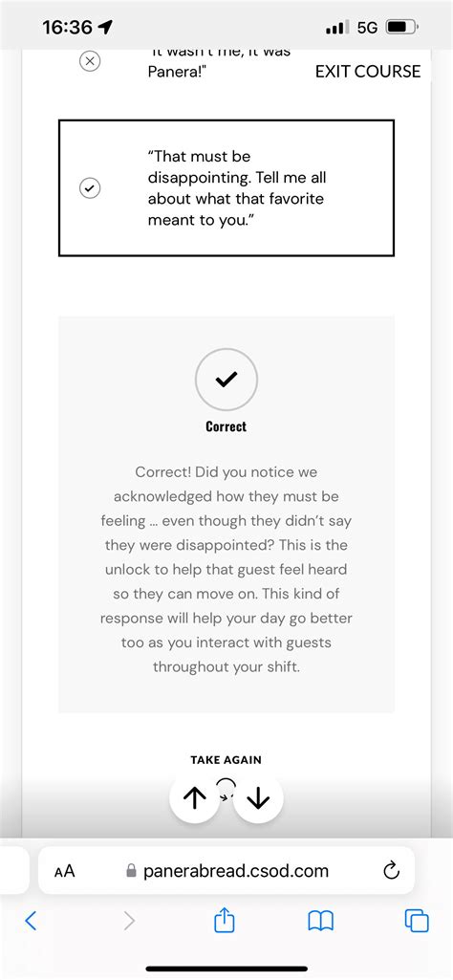
Task: Tap Safari forward chevron
Action: pos(129,920)
